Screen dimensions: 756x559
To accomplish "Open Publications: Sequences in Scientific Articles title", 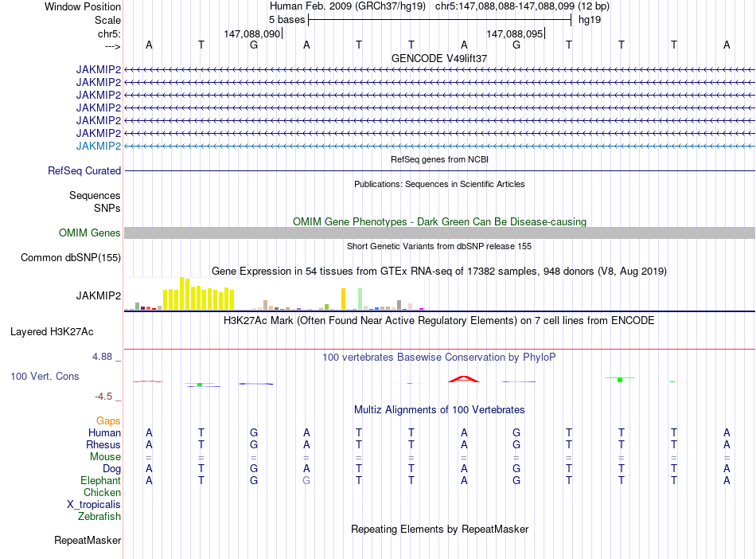I will pyautogui.click(x=439, y=184).
